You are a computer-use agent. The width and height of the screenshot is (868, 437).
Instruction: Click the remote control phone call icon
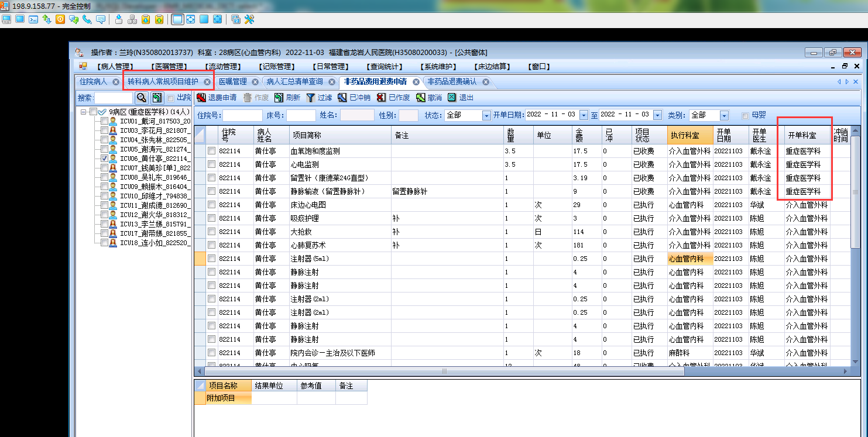[87, 19]
